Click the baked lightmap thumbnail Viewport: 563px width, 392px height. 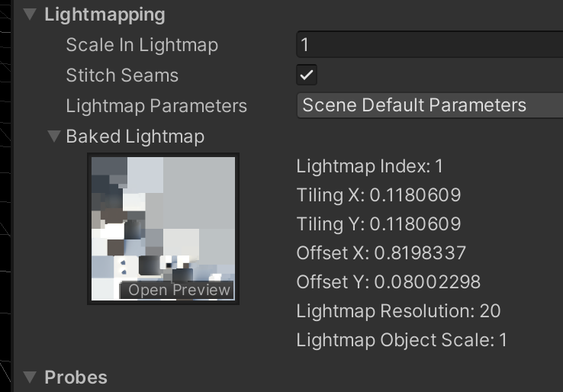point(163,229)
